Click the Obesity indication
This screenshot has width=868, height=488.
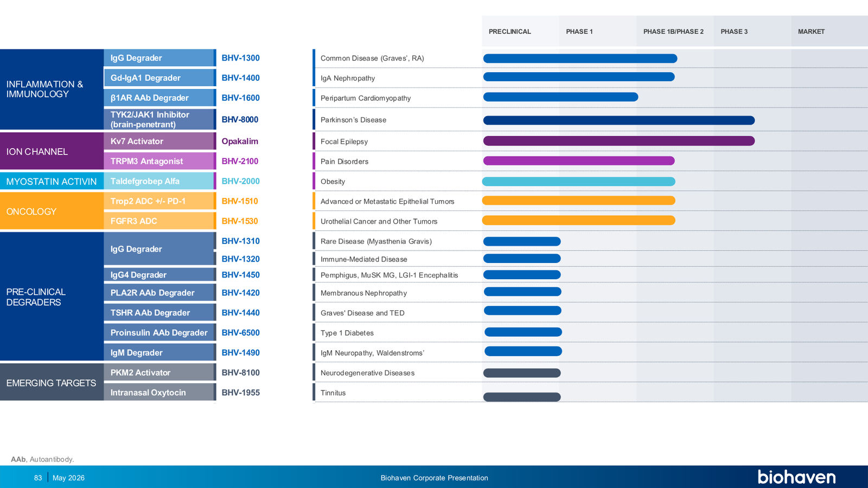(x=333, y=182)
